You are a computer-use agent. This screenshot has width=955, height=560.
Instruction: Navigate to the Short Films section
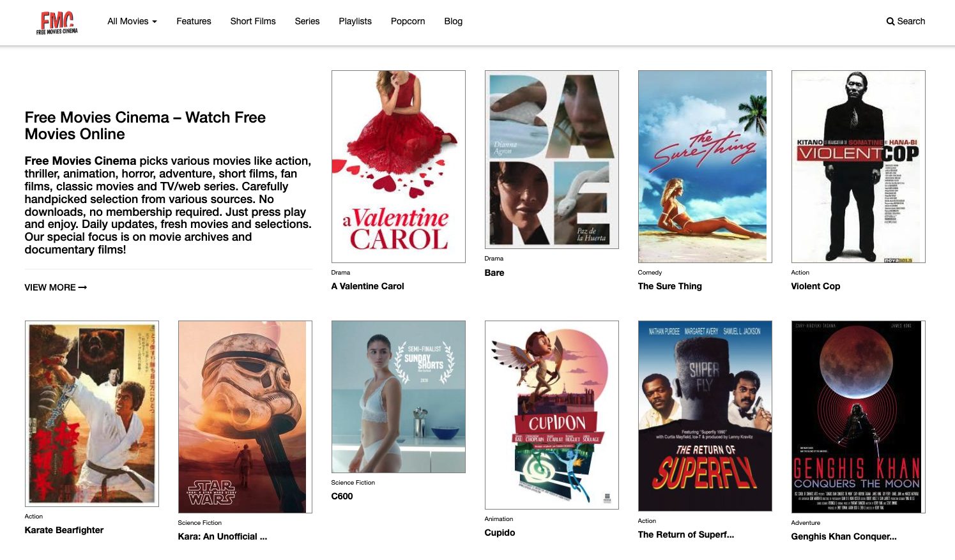[253, 21]
